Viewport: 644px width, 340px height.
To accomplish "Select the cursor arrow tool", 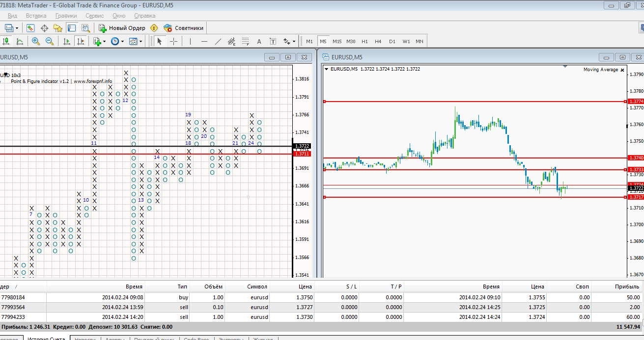I will click(x=159, y=41).
